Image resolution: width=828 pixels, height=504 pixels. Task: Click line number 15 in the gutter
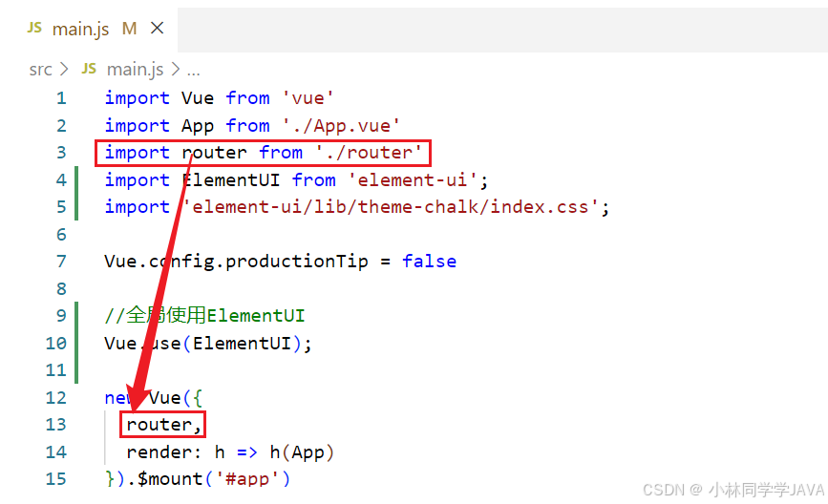point(56,478)
